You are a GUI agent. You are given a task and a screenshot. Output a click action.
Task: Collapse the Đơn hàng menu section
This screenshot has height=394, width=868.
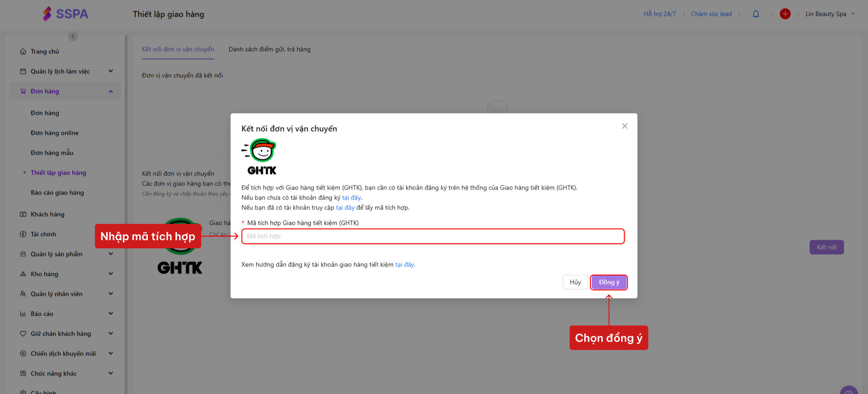(x=111, y=91)
